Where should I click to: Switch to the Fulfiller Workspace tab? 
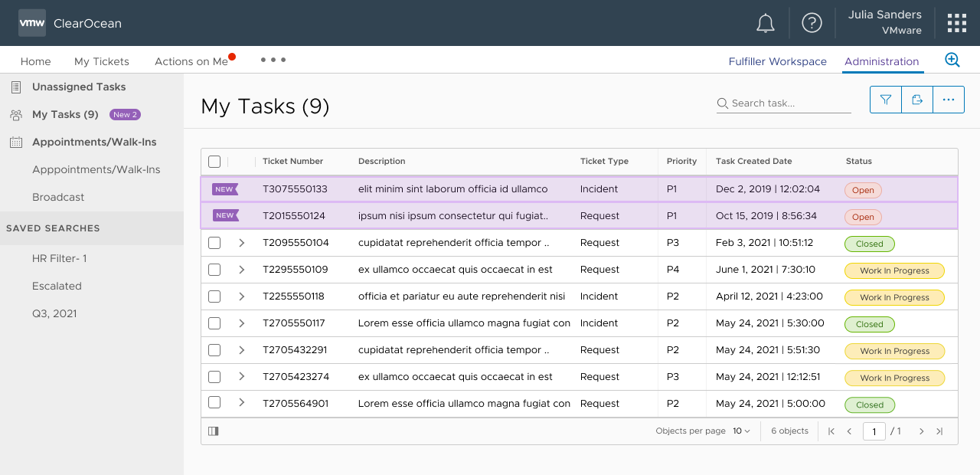pos(777,61)
